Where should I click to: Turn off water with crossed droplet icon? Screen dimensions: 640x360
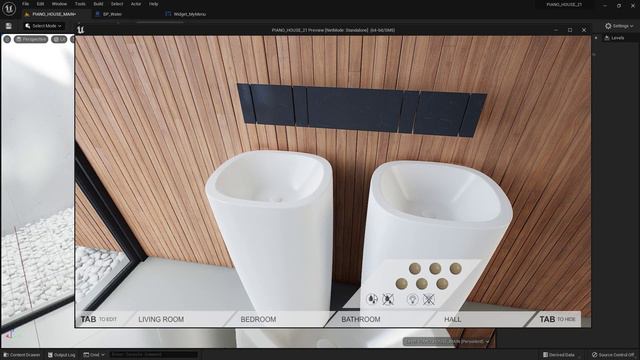388,299
